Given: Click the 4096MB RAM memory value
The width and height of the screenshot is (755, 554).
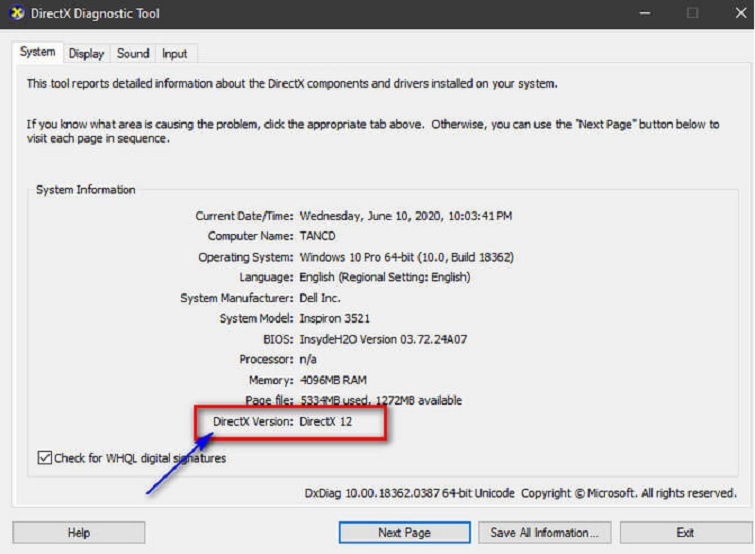Looking at the screenshot, I should tap(335, 380).
